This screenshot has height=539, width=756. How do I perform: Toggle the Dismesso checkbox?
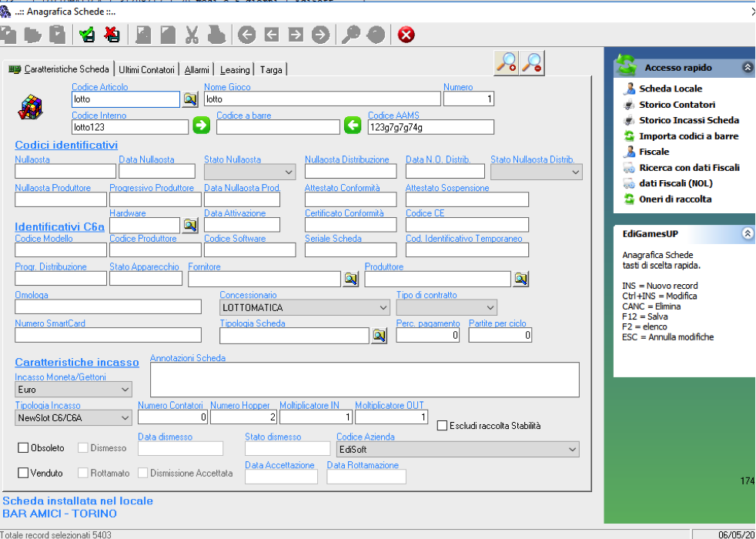click(83, 448)
